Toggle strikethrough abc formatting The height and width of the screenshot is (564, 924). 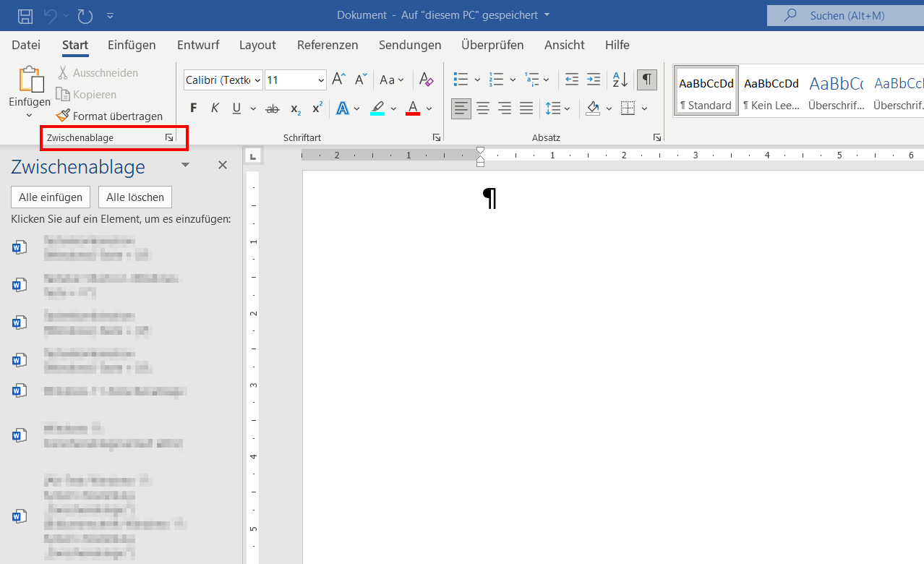point(273,108)
